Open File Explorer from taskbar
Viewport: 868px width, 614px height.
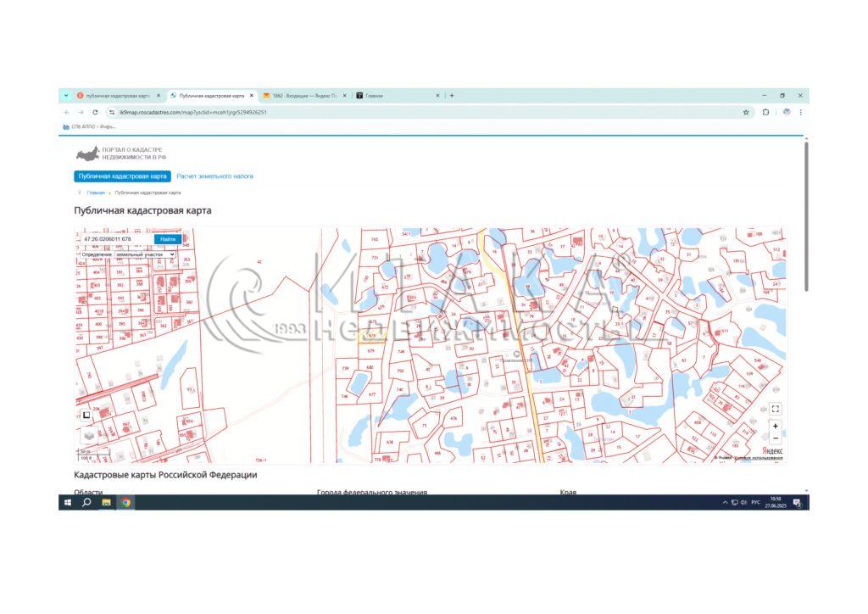coord(106,503)
